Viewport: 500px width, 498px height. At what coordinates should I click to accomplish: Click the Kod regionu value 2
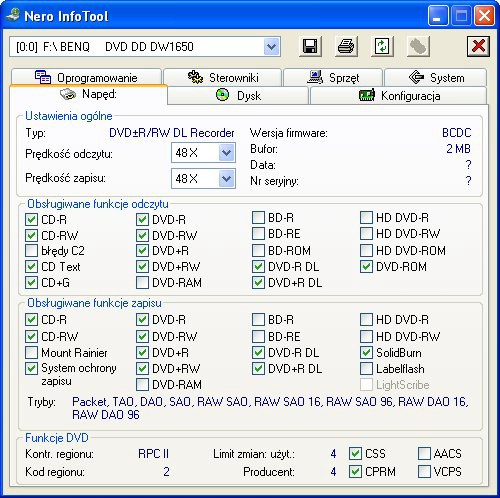[166, 472]
